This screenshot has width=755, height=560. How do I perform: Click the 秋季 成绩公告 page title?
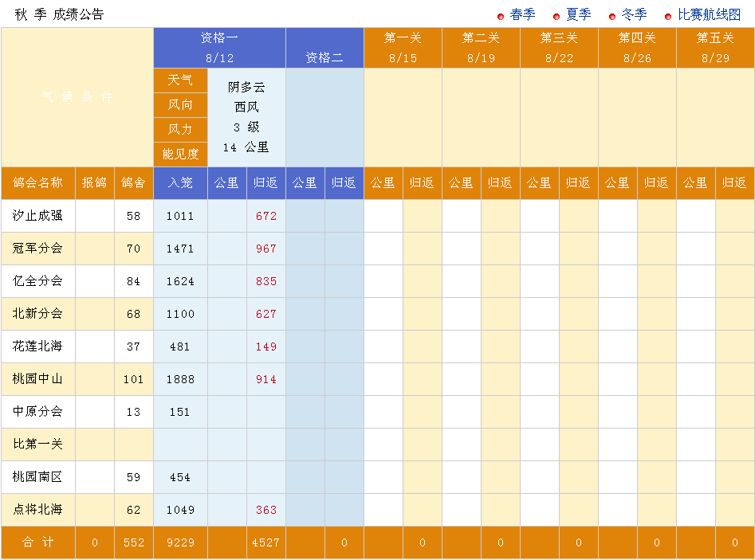(x=59, y=14)
